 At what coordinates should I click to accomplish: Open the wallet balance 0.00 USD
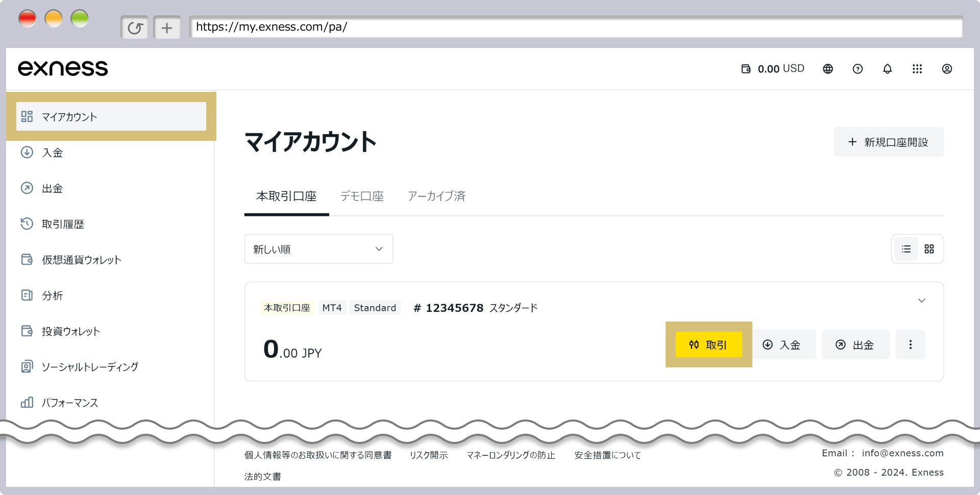coord(773,68)
